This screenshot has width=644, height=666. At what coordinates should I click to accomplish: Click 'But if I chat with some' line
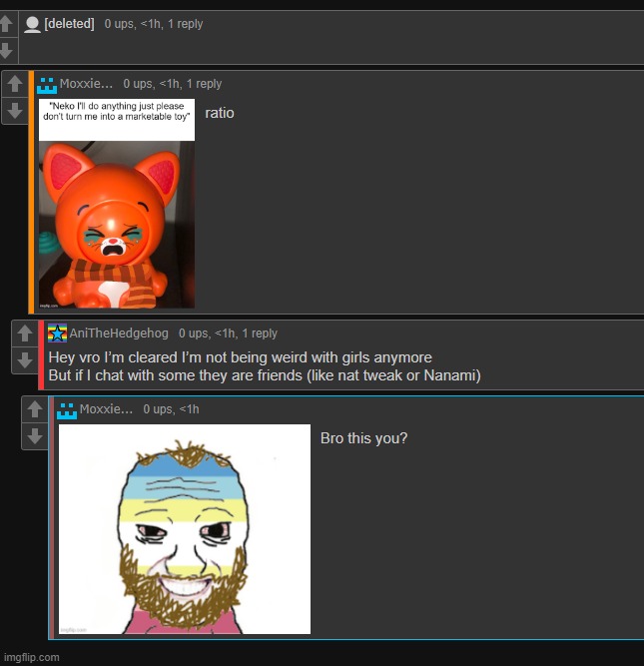[x=265, y=375]
